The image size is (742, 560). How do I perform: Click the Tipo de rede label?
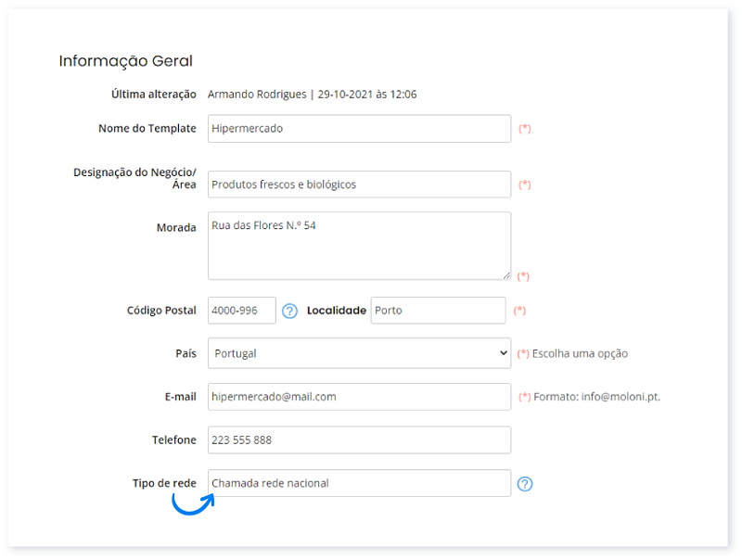pos(164,483)
